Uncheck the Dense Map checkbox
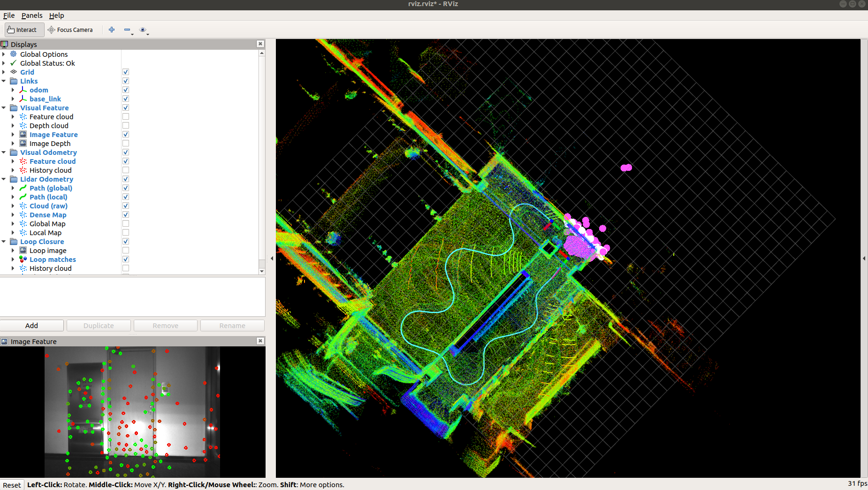Viewport: 868px width, 490px height. click(126, 214)
